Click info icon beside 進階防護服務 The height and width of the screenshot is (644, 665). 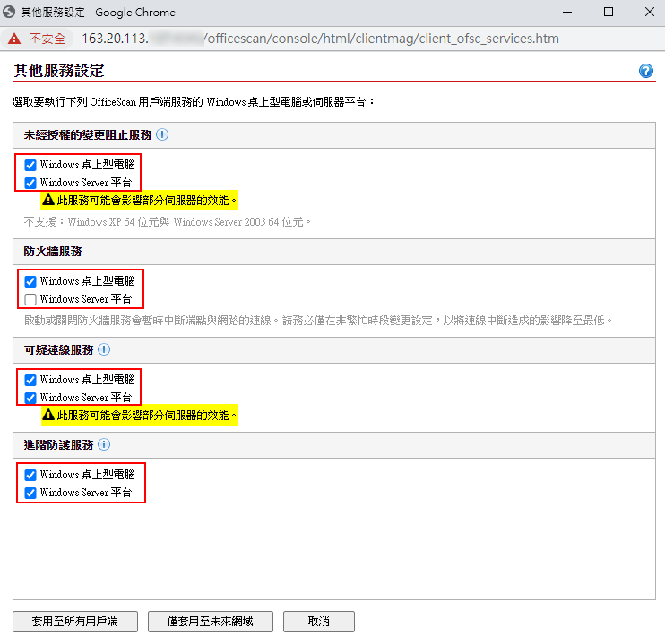coord(104,444)
